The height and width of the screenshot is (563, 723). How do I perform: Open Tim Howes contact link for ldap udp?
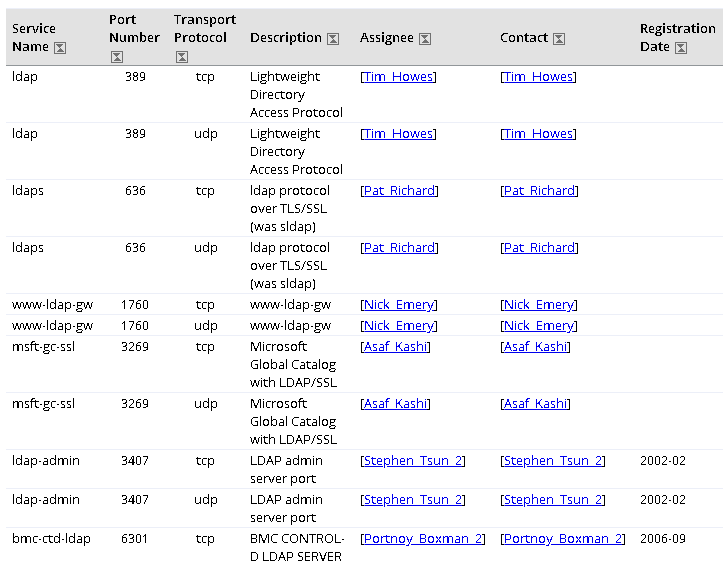click(539, 134)
